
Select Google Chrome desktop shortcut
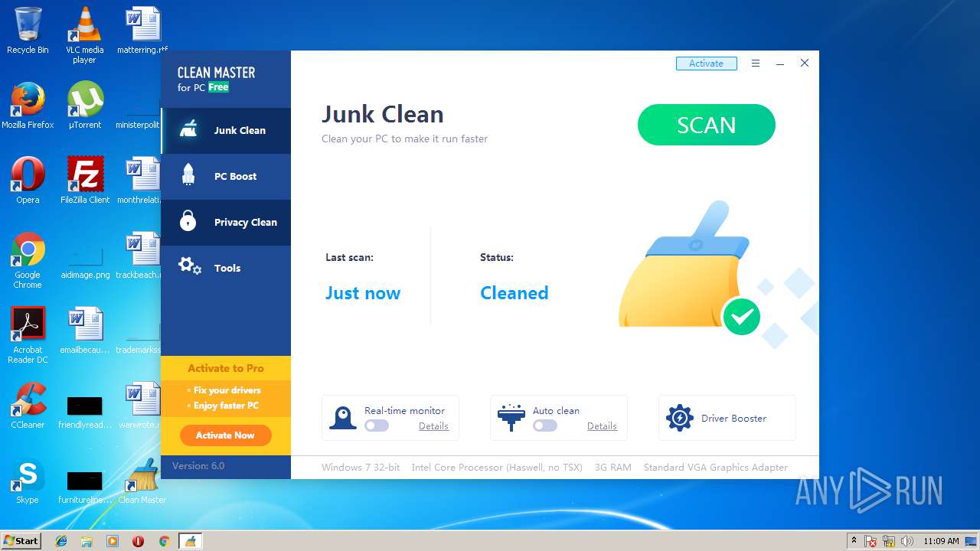28,260
